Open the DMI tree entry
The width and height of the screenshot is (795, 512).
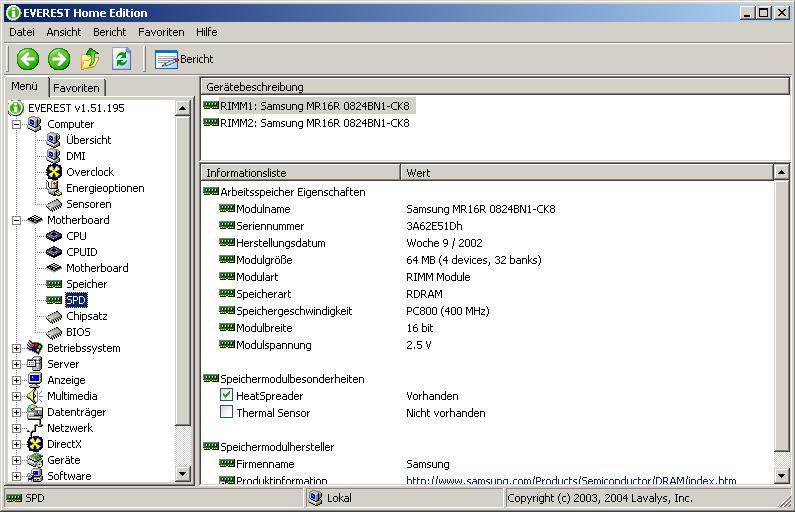click(76, 156)
